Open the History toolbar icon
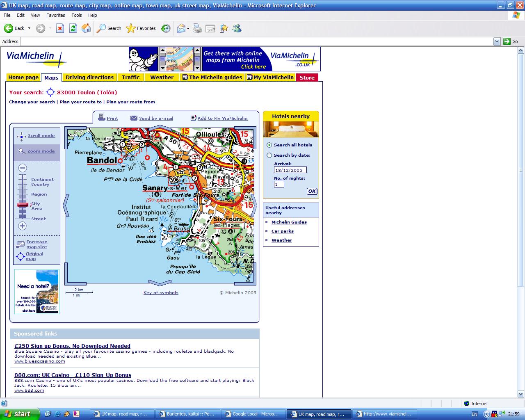The image size is (525, 420). coord(166,28)
